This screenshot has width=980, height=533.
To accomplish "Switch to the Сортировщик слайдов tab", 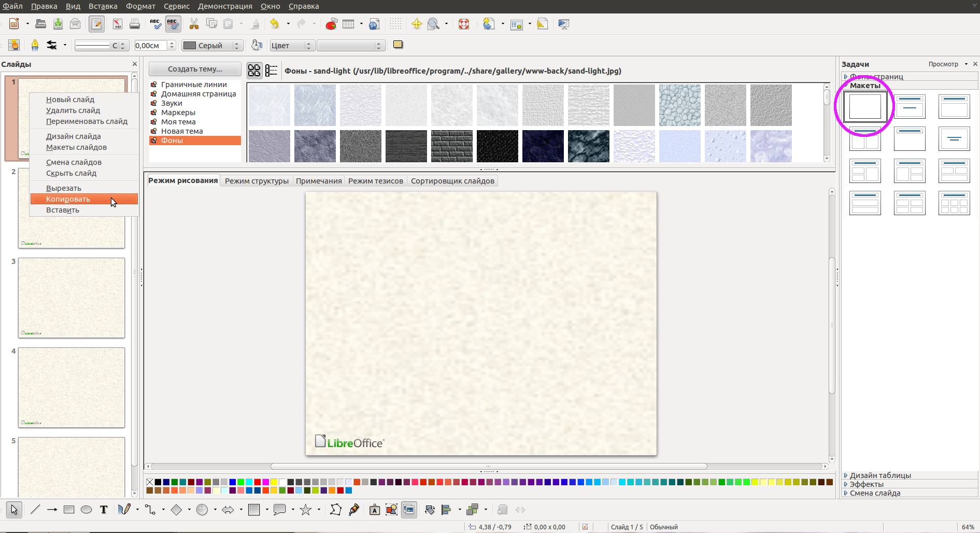I will tap(452, 181).
